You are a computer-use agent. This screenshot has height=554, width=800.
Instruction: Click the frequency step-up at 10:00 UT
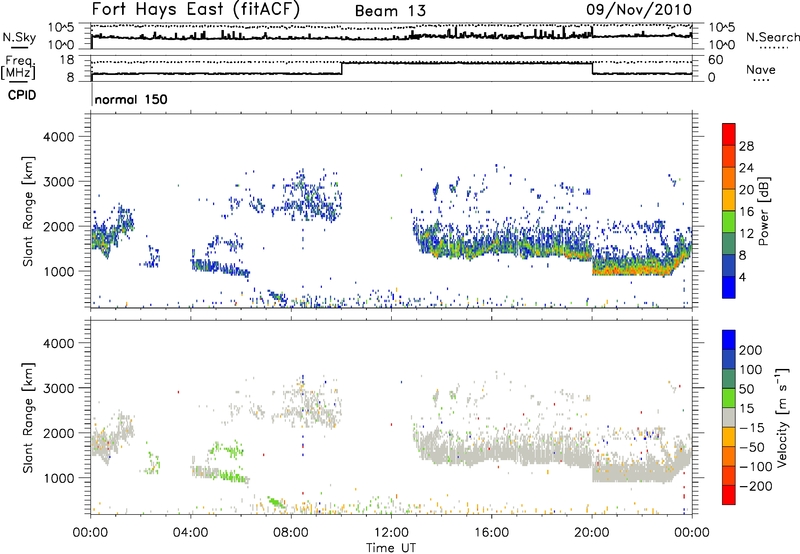click(342, 68)
